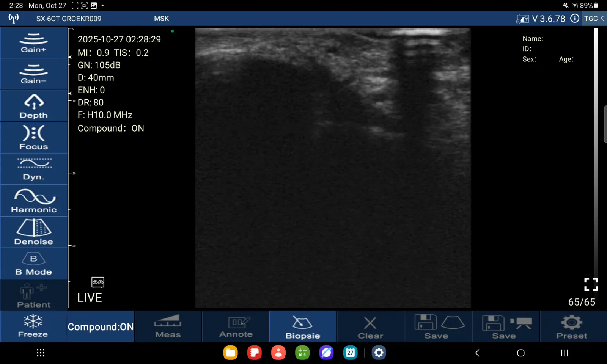
Task: Click the GN: 105dB gain readout
Action: coord(99,65)
